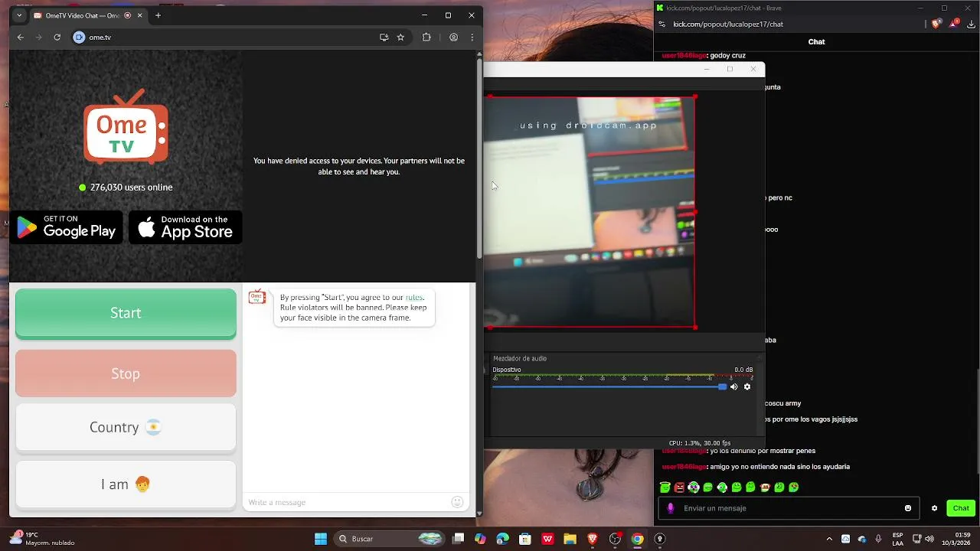Click the Download on the App Store badge

click(x=185, y=227)
